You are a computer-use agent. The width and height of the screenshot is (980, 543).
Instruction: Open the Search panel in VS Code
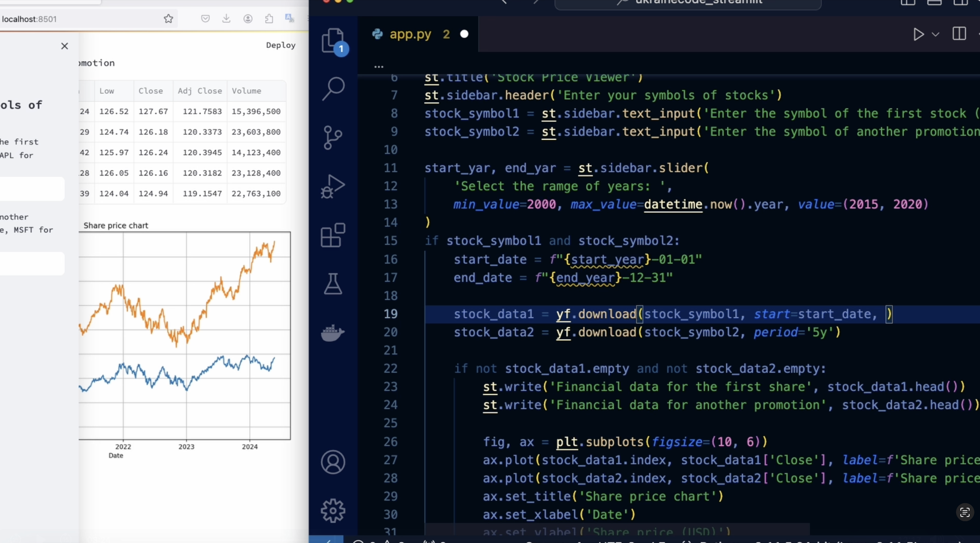pos(333,87)
